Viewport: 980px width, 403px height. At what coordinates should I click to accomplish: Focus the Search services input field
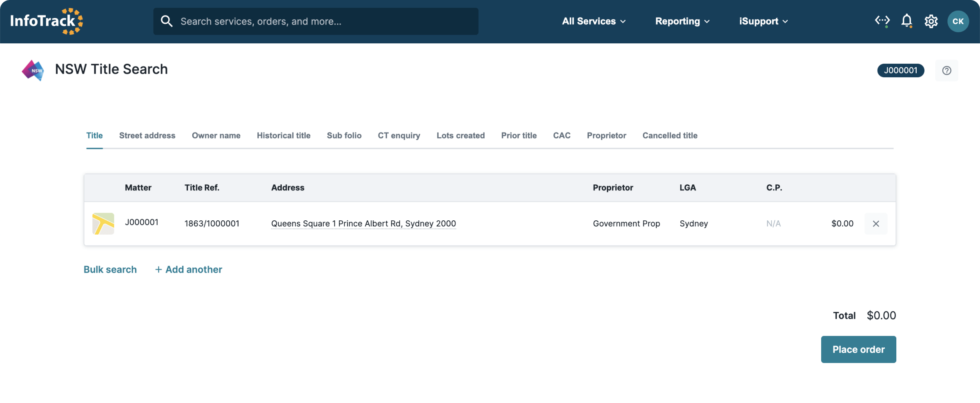(x=316, y=21)
